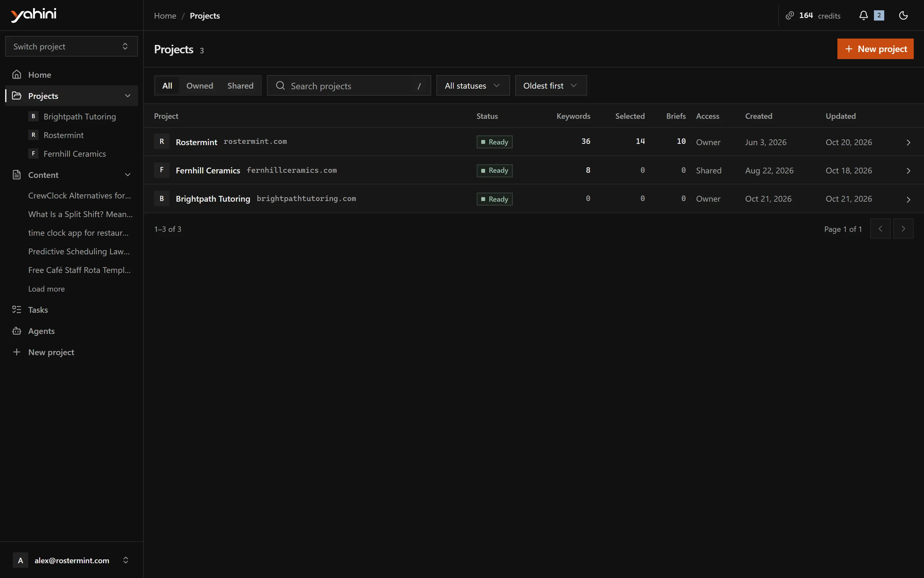
Task: Open Brightpath Tutoring in sidebar tree
Action: click(x=80, y=117)
